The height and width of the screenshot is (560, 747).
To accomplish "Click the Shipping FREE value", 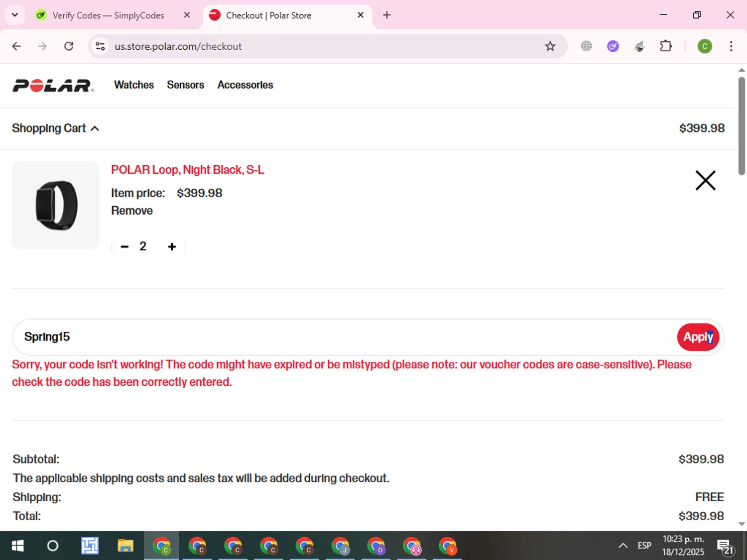I will coord(709,497).
